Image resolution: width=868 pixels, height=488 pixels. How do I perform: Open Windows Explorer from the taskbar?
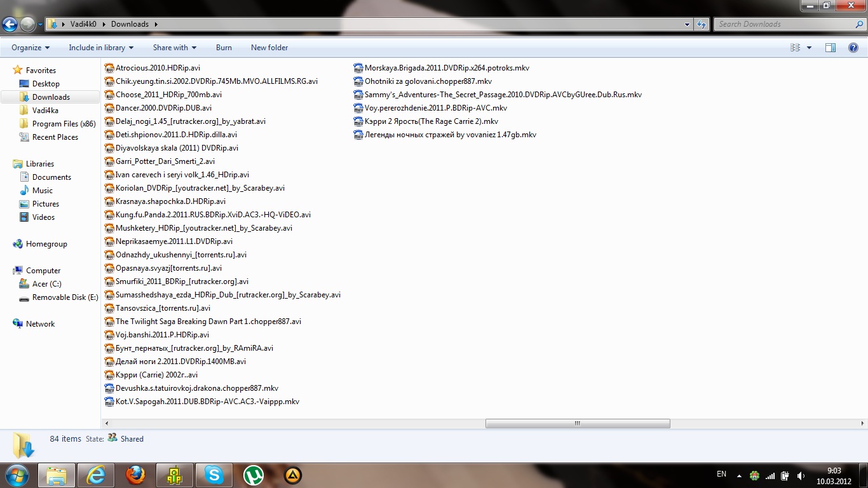[57, 475]
